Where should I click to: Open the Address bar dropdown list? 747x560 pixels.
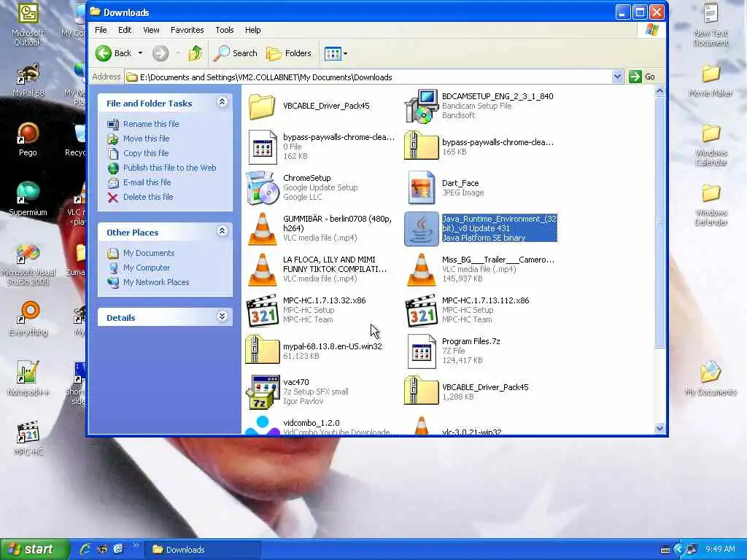tap(617, 77)
